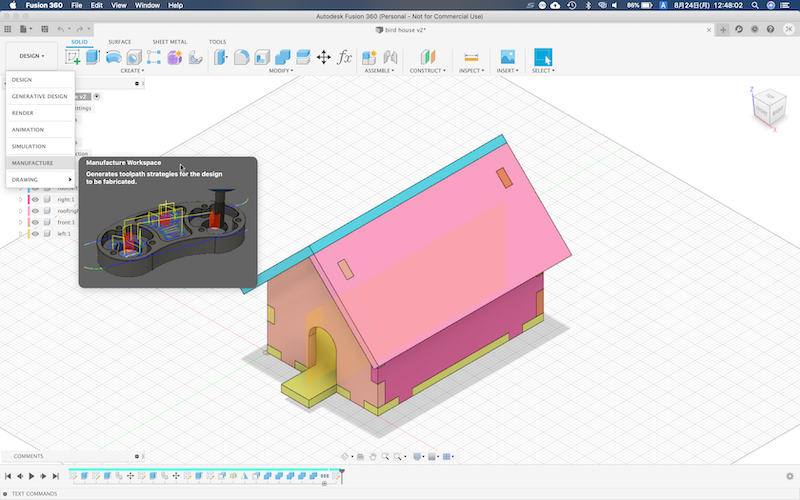Viewport: 800px width, 500px height.
Task: Select the Shell tool
Action: click(x=262, y=57)
